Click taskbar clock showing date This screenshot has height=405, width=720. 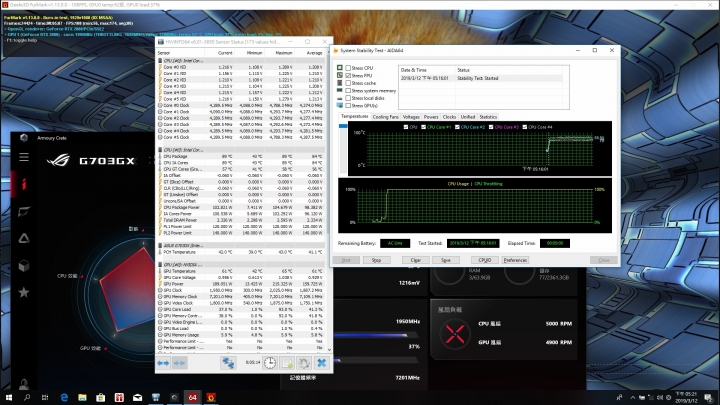(x=686, y=397)
